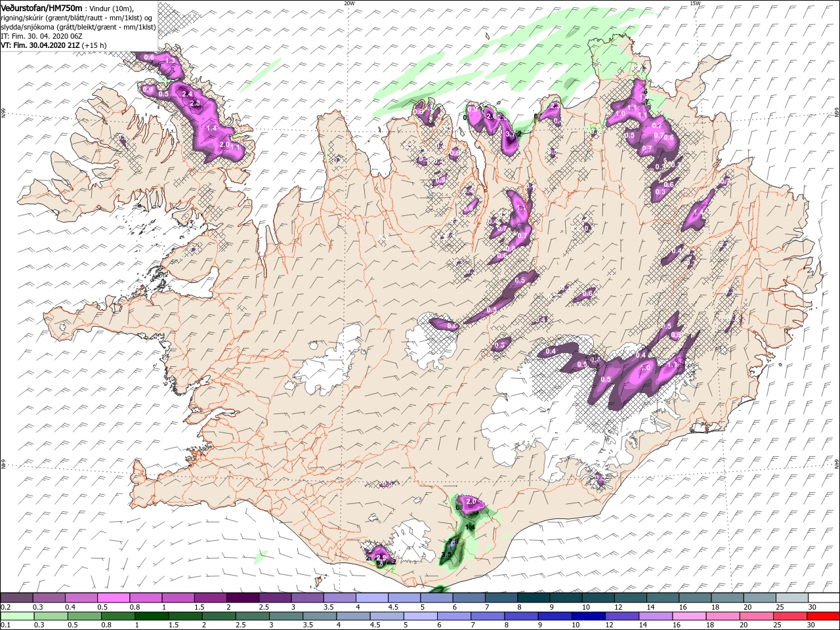Select upper legend swatch between 3 and 3.5
The image size is (840, 630).
coord(307,597)
